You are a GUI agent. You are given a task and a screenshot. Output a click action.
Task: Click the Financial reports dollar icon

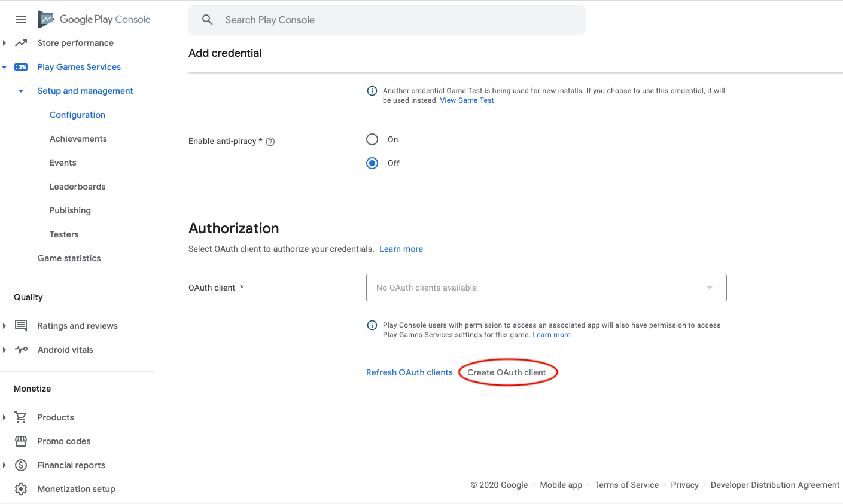point(21,465)
